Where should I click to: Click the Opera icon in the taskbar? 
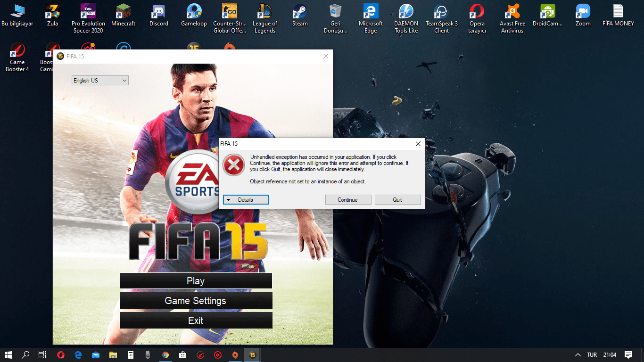61,355
